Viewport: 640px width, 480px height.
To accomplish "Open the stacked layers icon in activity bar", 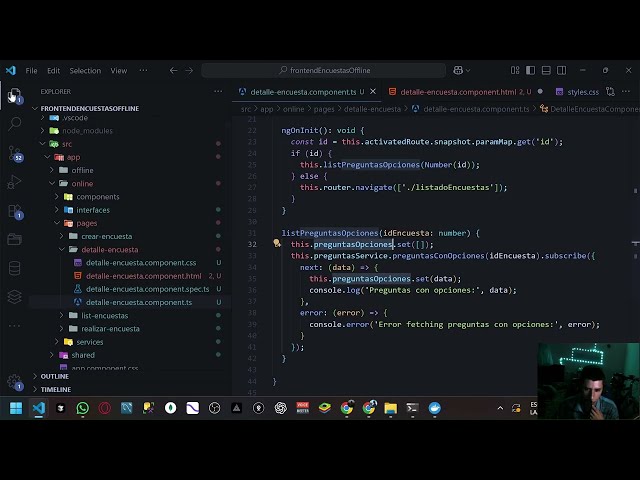I will coord(15,297).
